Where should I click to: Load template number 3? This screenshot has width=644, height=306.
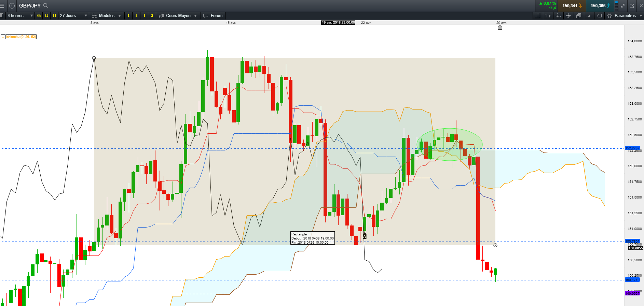(128, 16)
